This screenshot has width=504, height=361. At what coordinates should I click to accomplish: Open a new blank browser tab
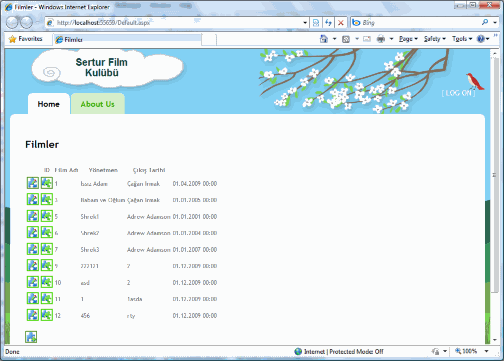(209, 39)
